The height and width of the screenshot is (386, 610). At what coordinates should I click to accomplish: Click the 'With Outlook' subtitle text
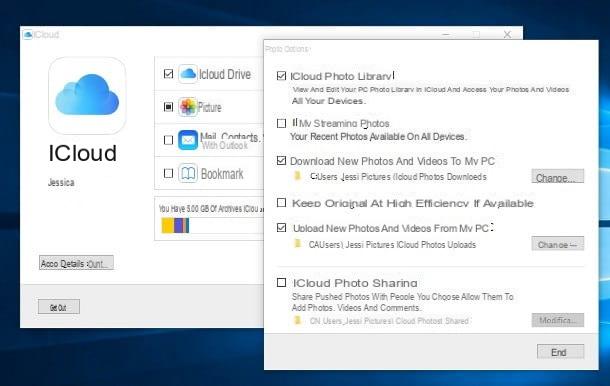click(x=225, y=146)
